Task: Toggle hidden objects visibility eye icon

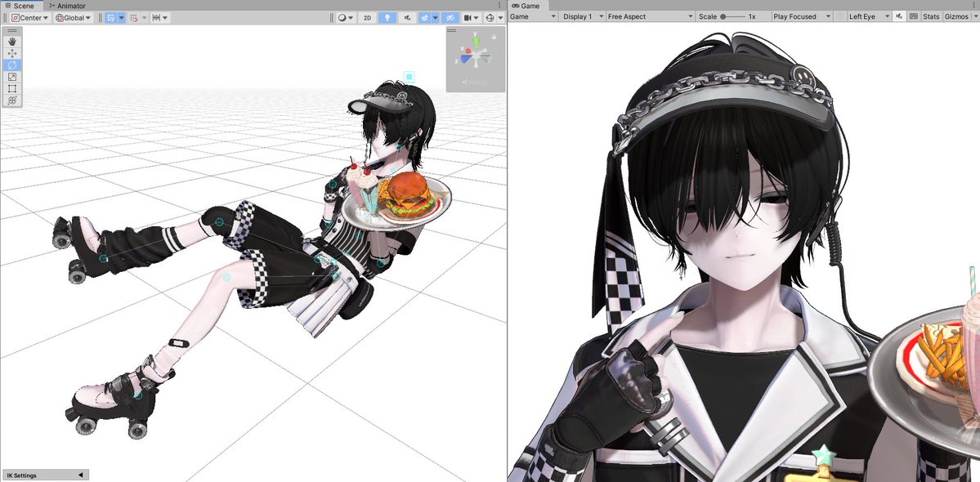Action: (x=450, y=17)
